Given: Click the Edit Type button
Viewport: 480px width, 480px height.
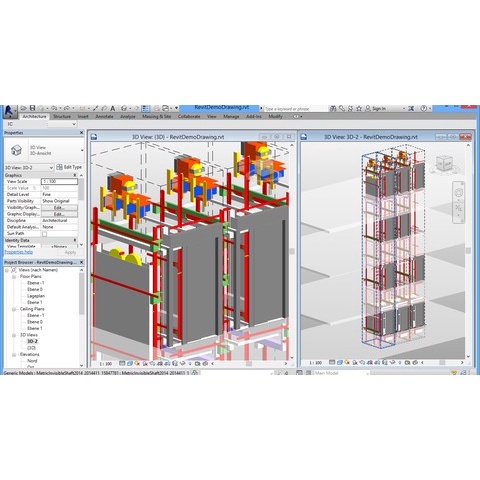Looking at the screenshot, I should click(69, 167).
